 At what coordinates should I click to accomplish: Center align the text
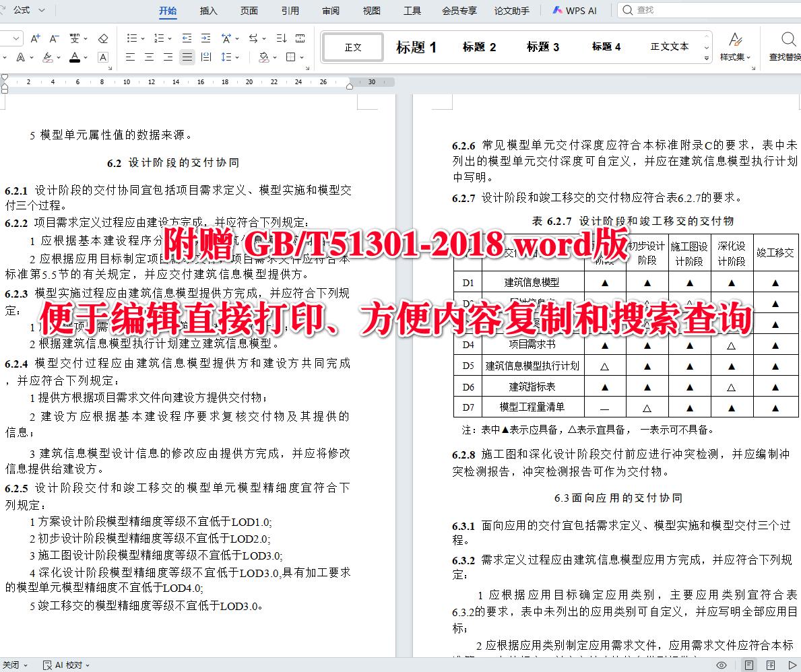(149, 57)
